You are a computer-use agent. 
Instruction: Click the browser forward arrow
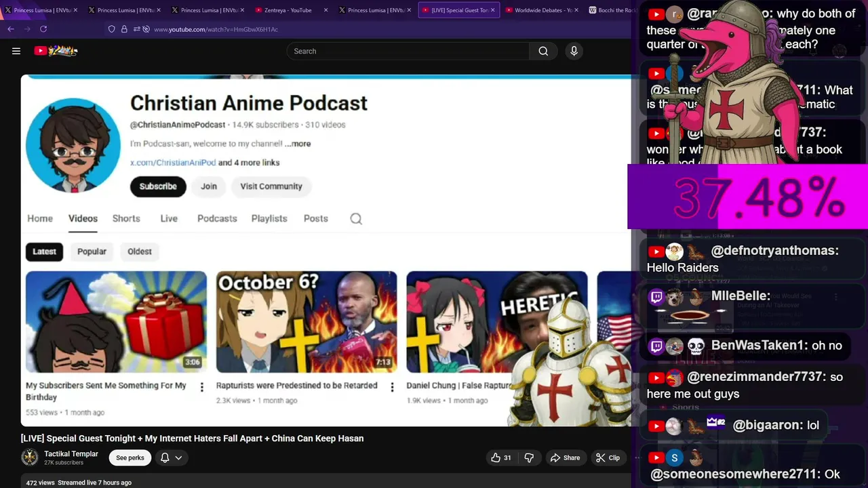(x=27, y=29)
